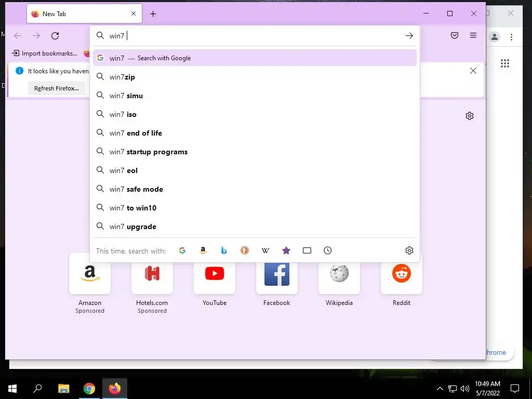Open Chrome window's three-dot menu
532x399 pixels.
(511, 37)
